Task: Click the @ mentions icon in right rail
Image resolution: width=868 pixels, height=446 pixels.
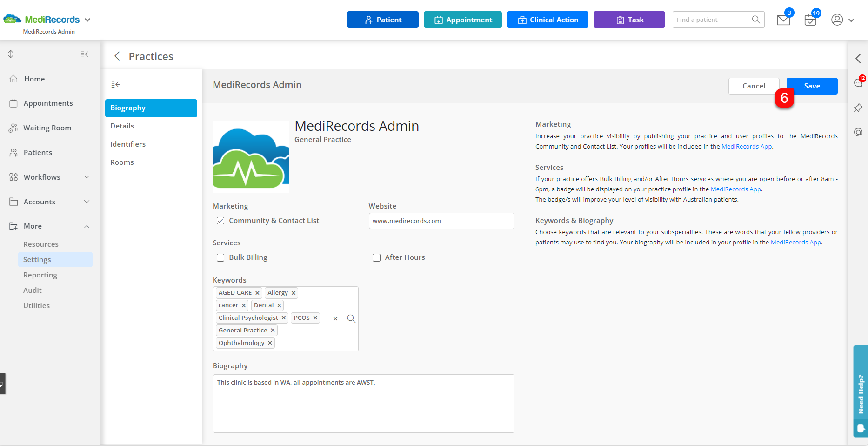Action: point(858,132)
